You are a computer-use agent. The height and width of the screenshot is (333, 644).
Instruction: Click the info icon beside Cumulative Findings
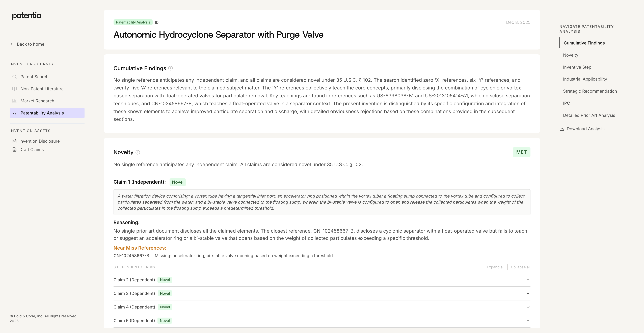point(171,68)
